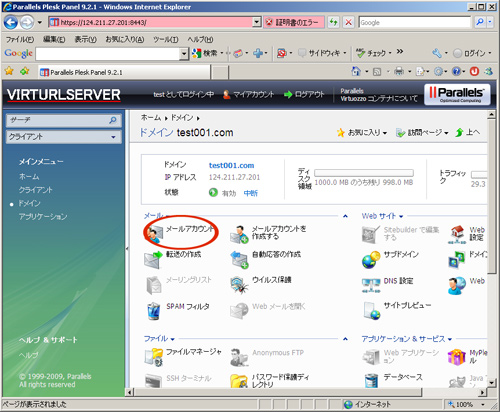The width and height of the screenshot is (500, 412).
Task: Click the ドメイン breadcrumb link
Action: tap(182, 118)
